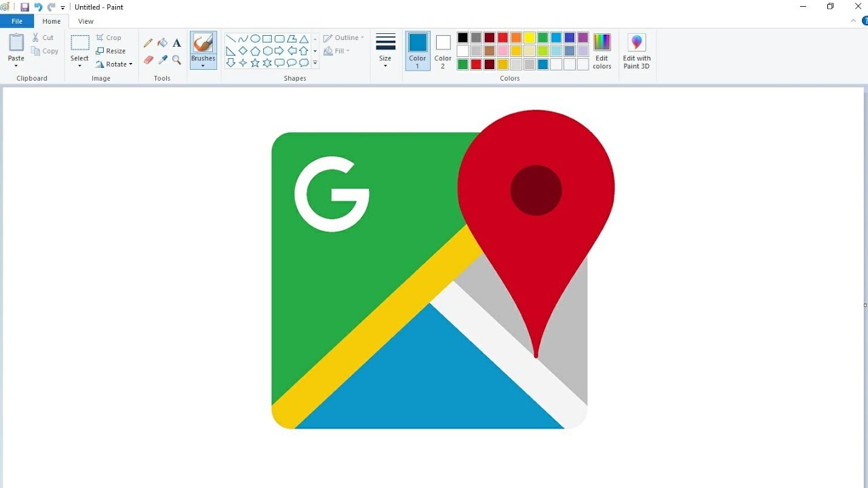Pick the black color swatch
Image resolution: width=868 pixels, height=488 pixels.
pos(462,38)
